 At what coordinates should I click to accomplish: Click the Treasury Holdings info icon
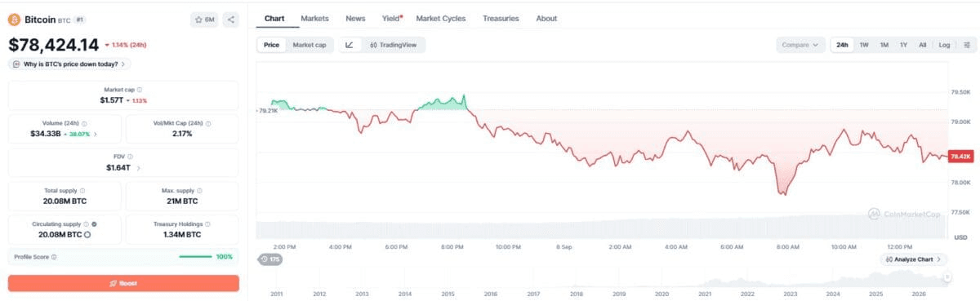(x=207, y=224)
